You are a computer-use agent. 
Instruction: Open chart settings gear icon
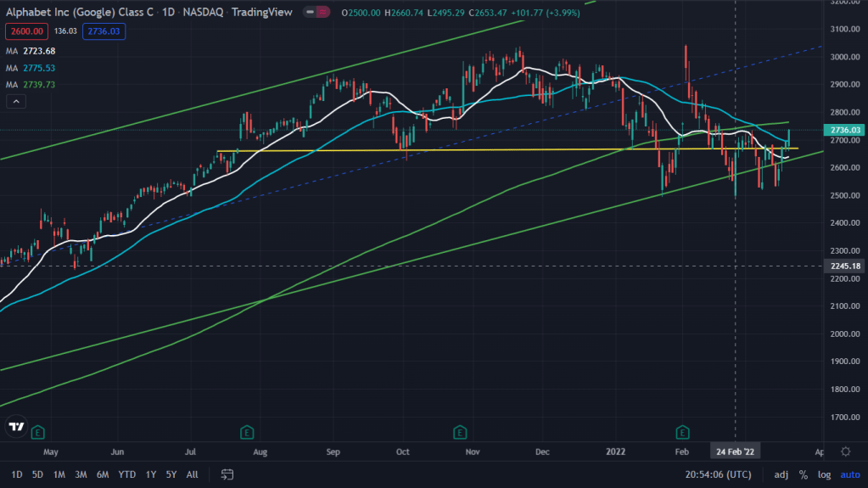[846, 452]
